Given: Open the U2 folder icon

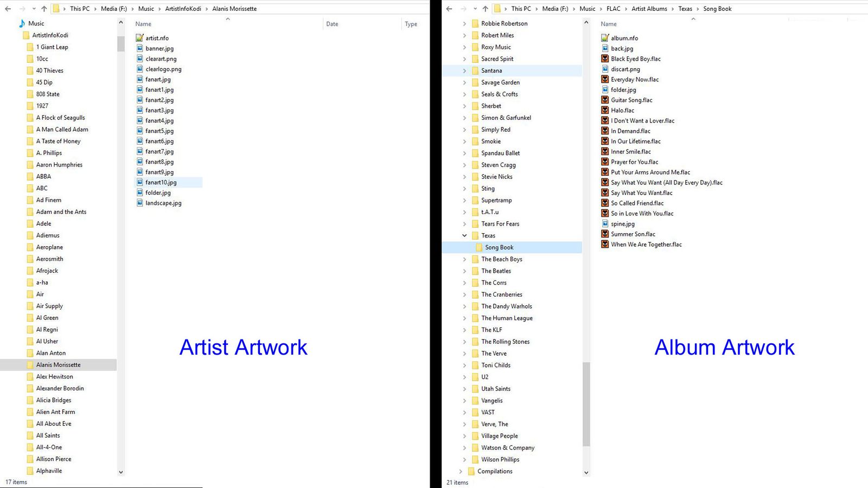Looking at the screenshot, I should (x=475, y=377).
